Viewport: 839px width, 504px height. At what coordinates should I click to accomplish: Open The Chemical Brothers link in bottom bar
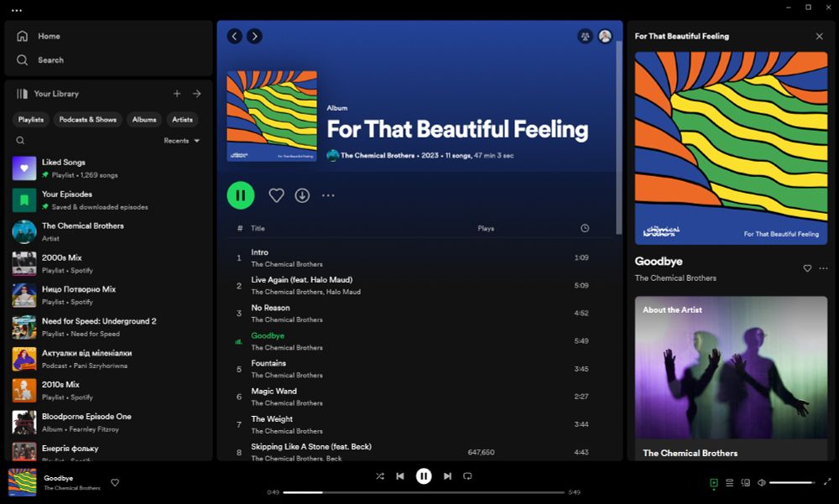click(x=72, y=488)
